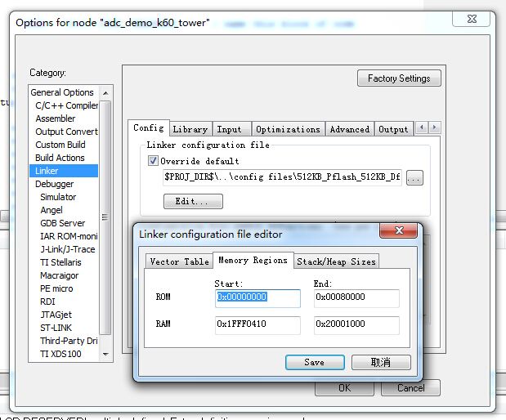Image resolution: width=506 pixels, height=420 pixels.
Task: Select RDI category
Action: 47,302
